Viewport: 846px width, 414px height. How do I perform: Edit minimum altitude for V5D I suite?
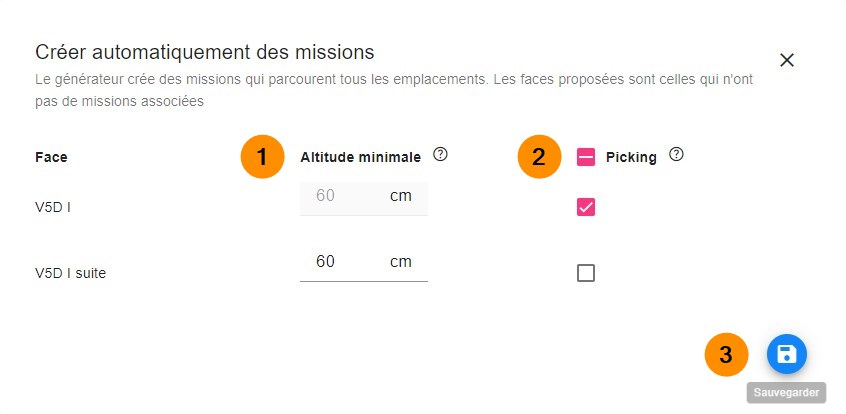pos(340,262)
